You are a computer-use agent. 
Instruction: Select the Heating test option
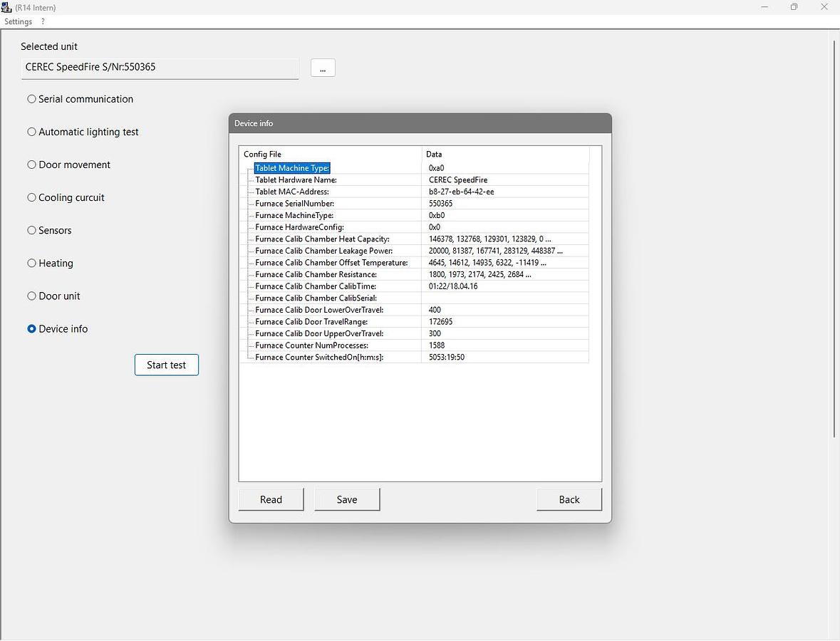(x=31, y=263)
